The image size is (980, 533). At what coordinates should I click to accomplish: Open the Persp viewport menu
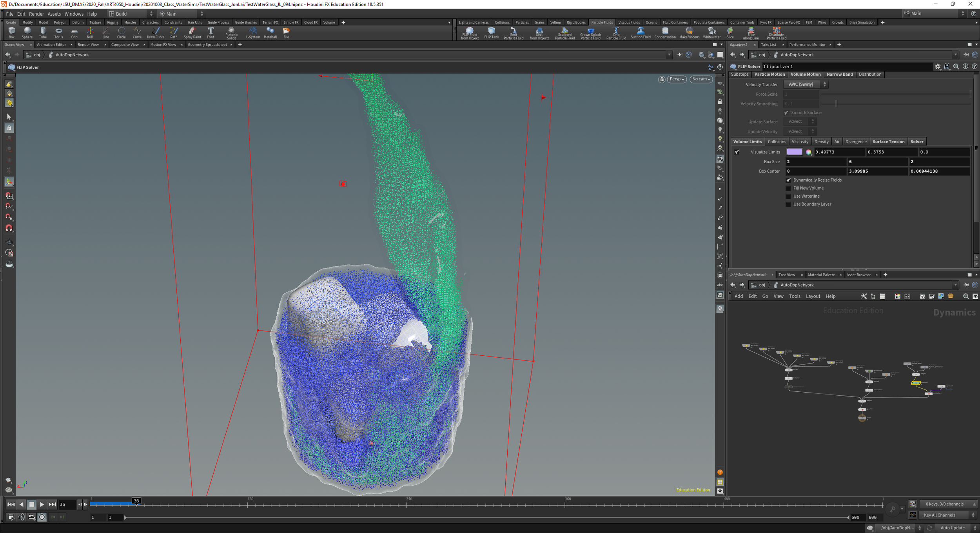pos(677,79)
